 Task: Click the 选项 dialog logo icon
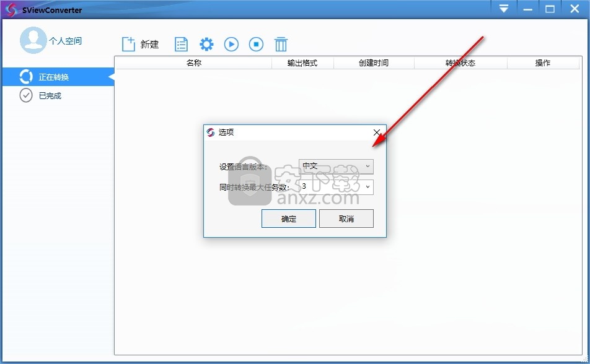(211, 132)
